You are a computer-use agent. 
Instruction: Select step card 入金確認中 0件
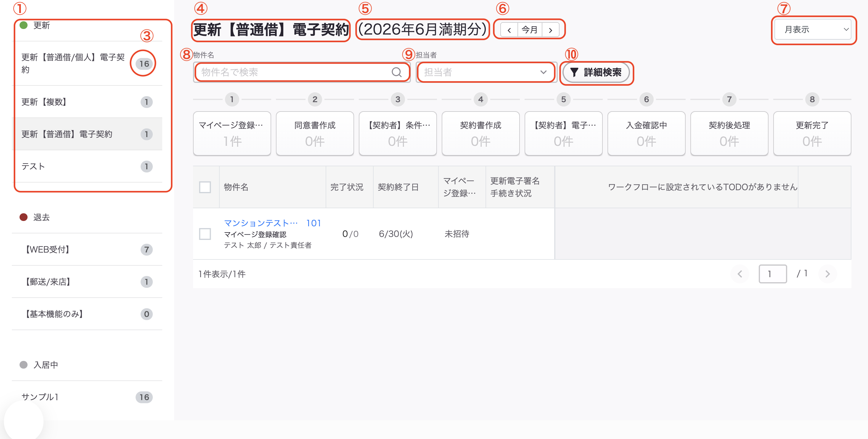tap(647, 134)
